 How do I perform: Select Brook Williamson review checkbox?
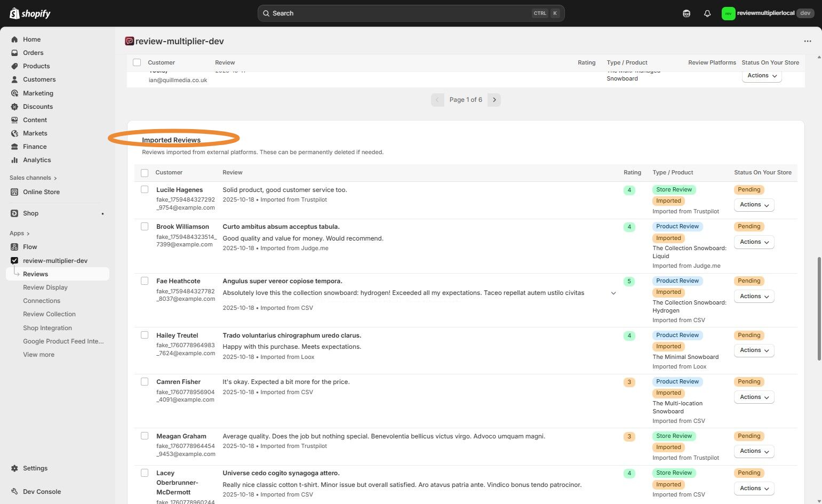(x=145, y=226)
